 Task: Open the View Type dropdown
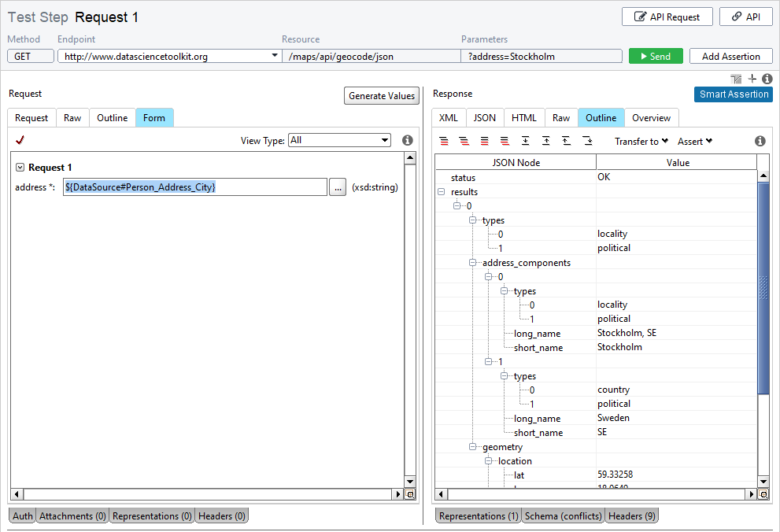pos(340,140)
